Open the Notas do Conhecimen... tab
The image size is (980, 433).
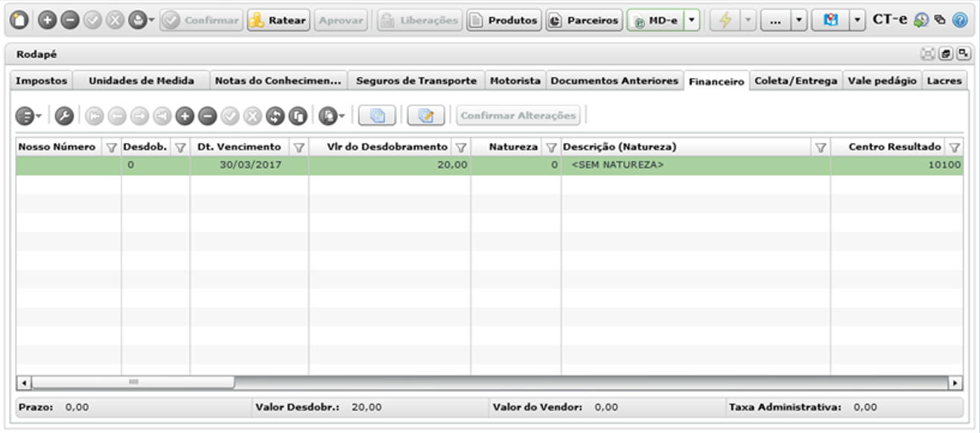(x=278, y=80)
